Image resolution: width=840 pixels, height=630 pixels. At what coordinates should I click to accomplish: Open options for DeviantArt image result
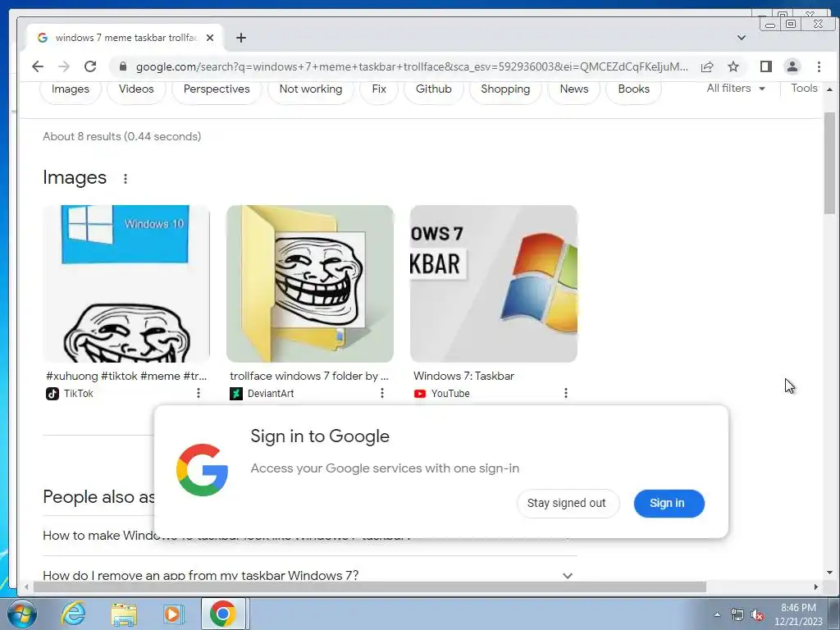(x=382, y=393)
